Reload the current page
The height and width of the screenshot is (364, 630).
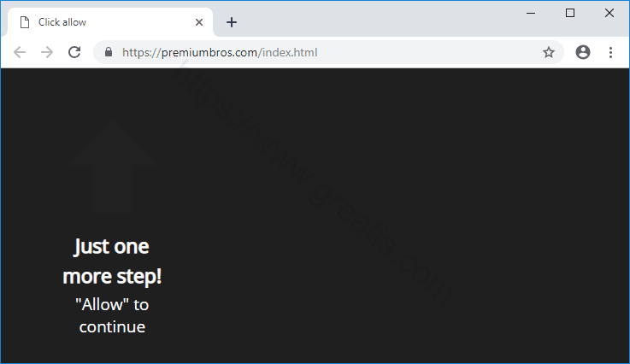[74, 52]
